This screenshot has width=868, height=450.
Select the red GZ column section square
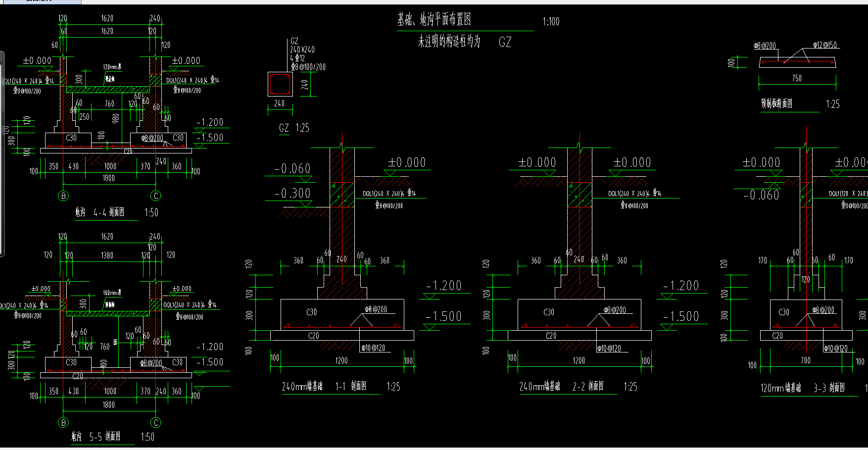[280, 84]
